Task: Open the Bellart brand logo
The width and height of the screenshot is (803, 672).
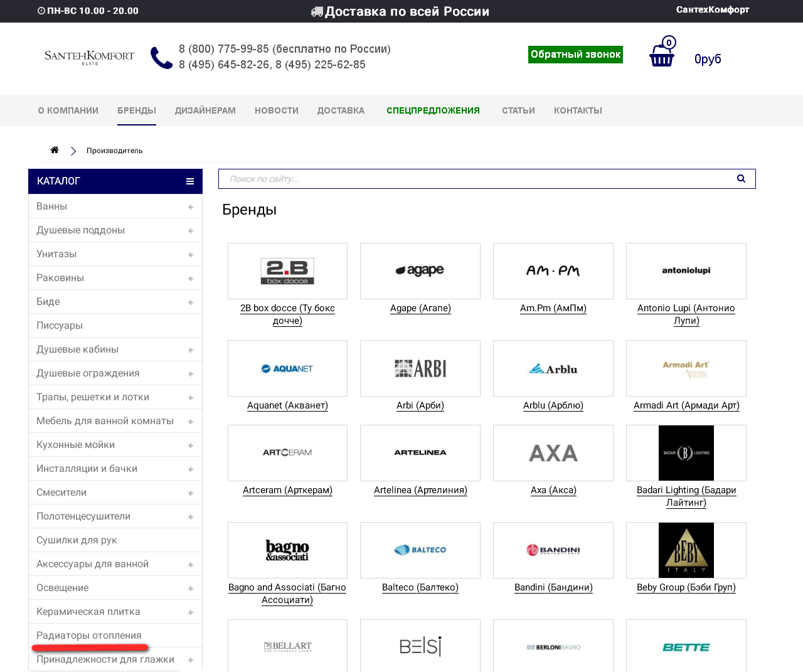Action: click(x=287, y=646)
